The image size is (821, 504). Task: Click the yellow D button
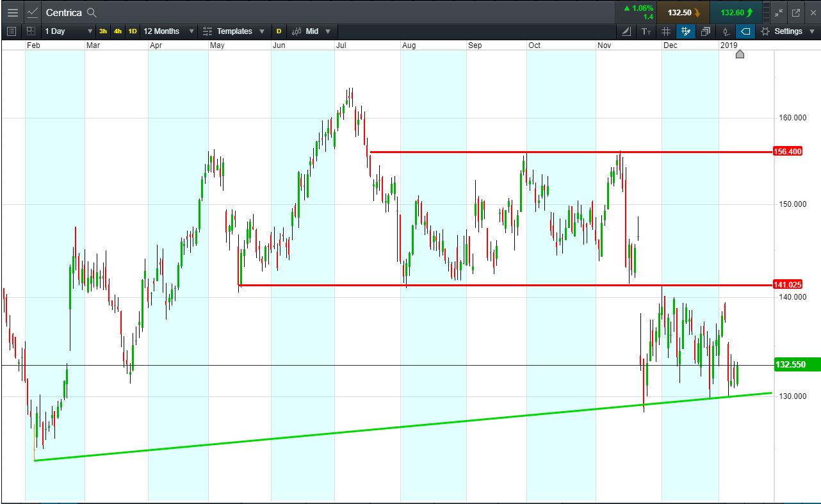(x=279, y=31)
